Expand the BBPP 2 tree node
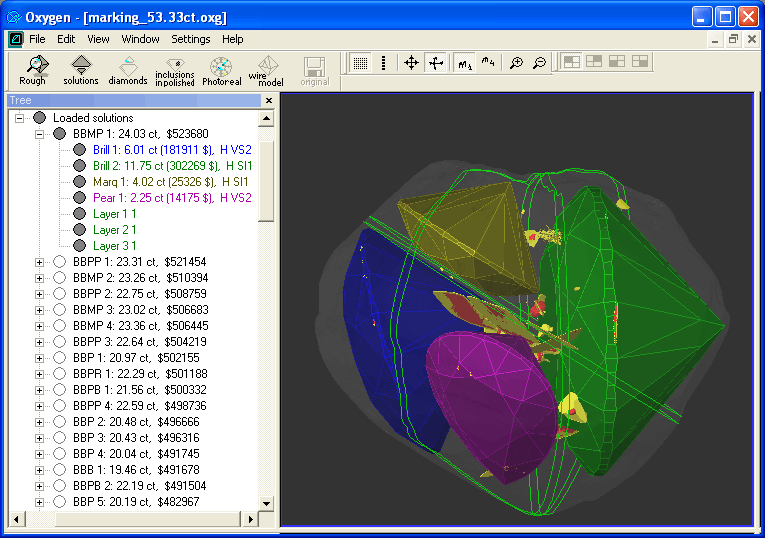This screenshot has width=765, height=538. [40, 294]
